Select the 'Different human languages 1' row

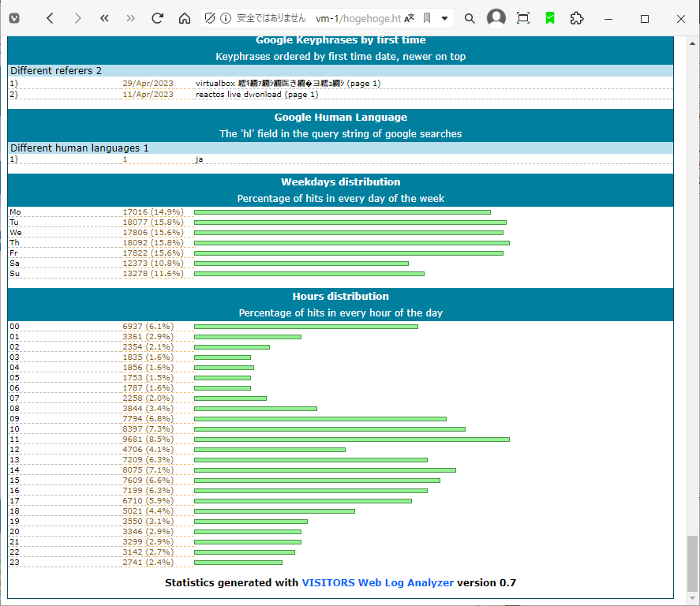click(340, 148)
